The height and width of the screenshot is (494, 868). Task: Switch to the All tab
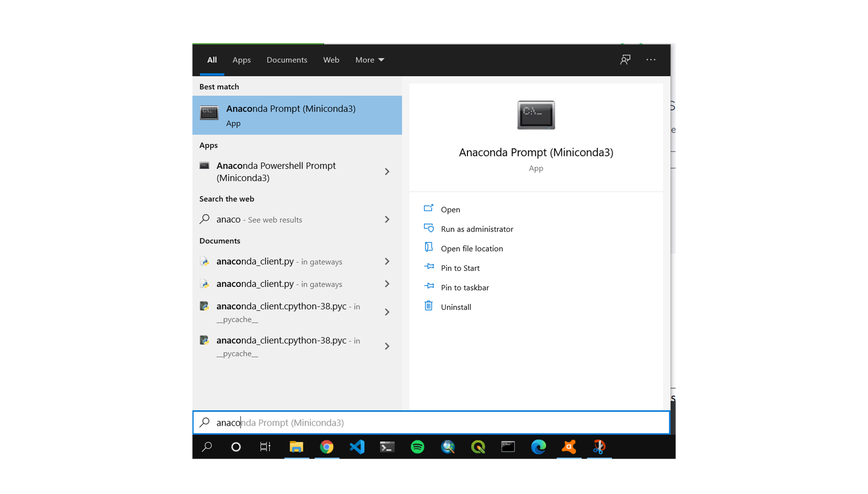point(212,60)
